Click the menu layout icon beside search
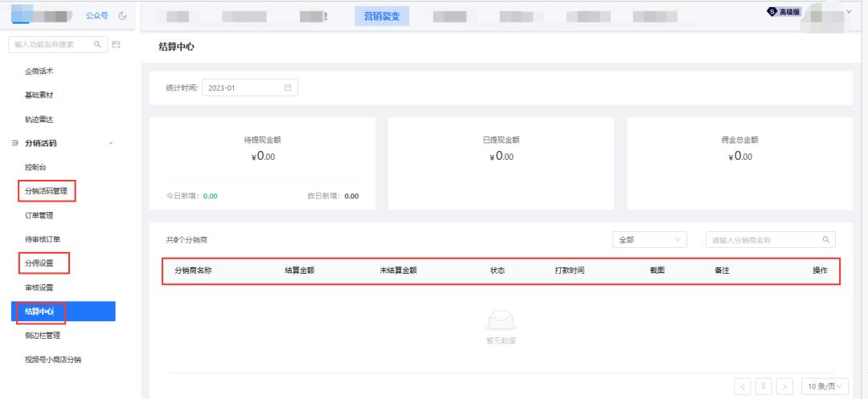The height and width of the screenshot is (399, 868). point(117,44)
